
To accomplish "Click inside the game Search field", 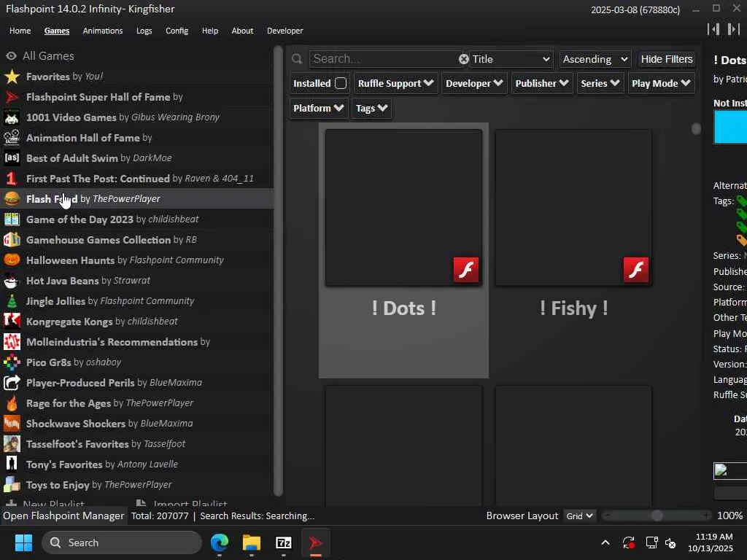I will pos(383,59).
